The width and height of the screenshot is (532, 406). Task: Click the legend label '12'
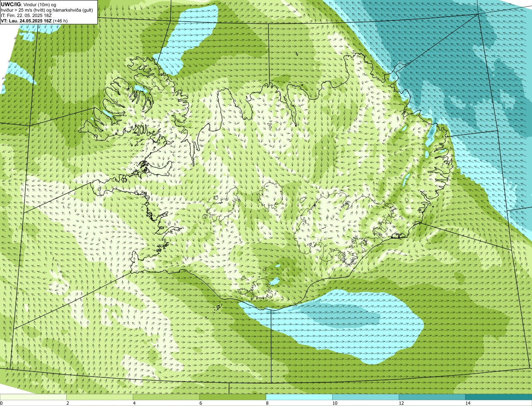[x=401, y=403]
